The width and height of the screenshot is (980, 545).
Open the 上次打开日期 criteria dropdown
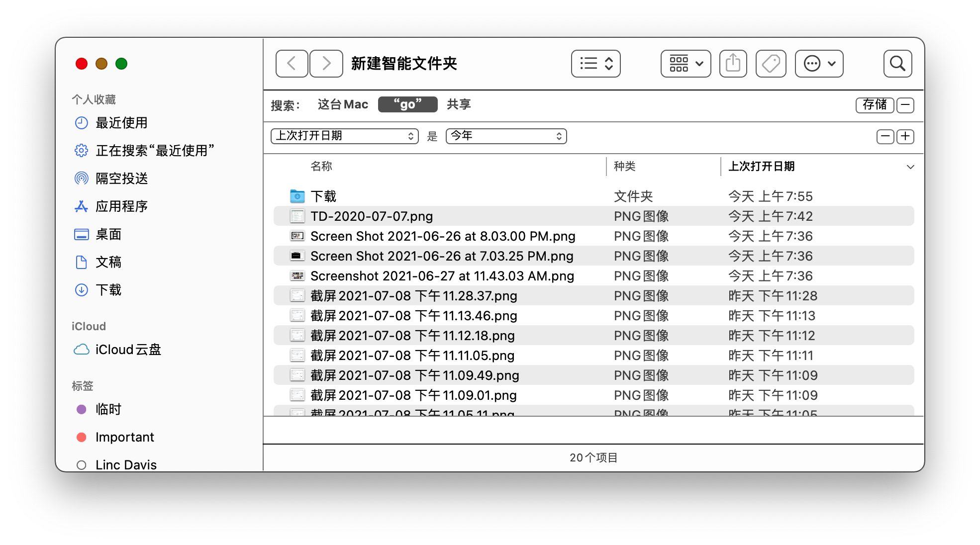tap(344, 136)
